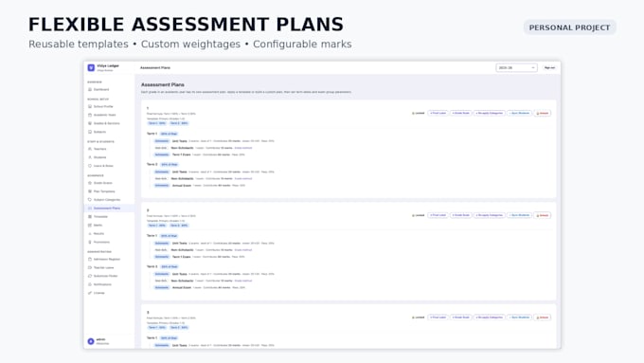The image size is (644, 363).
Task: Click Grade Scale button on plan 2
Action: point(461,215)
